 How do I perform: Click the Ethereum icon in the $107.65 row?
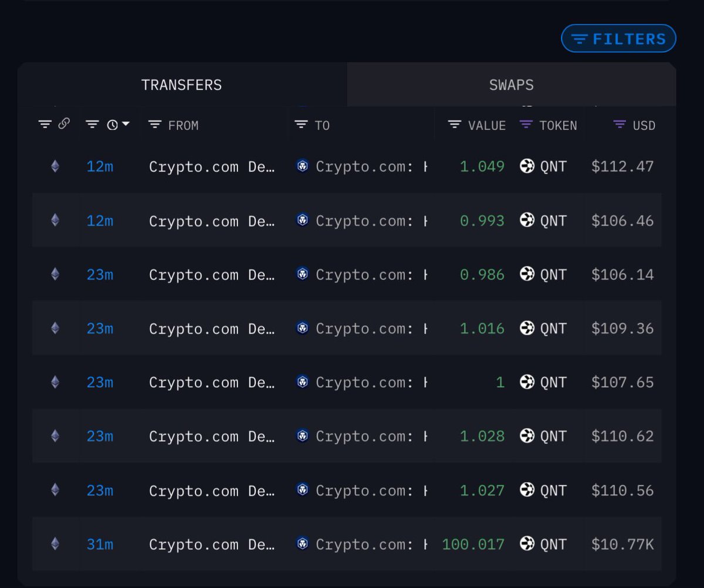[x=55, y=383]
